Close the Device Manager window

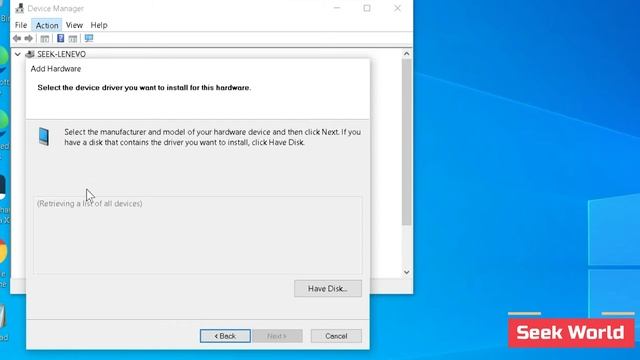(397, 8)
